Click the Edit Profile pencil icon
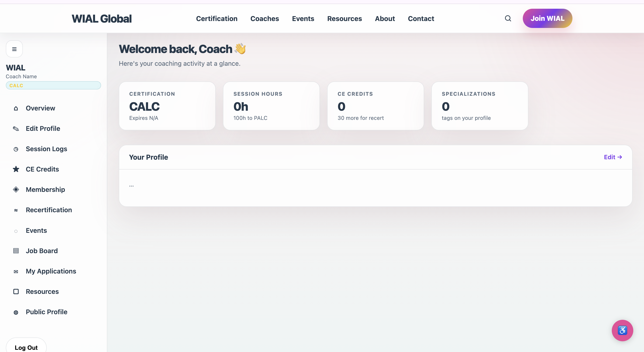The image size is (644, 352). coord(16,129)
